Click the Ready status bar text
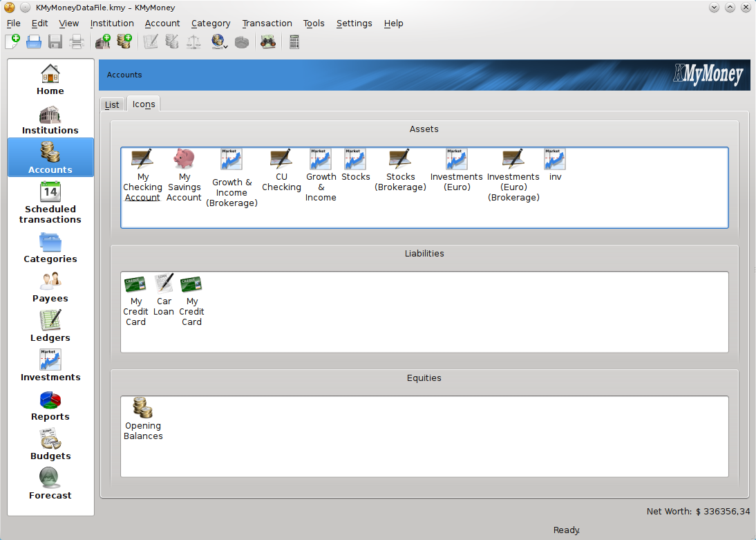Viewport: 756px width, 540px height. pyautogui.click(x=567, y=530)
